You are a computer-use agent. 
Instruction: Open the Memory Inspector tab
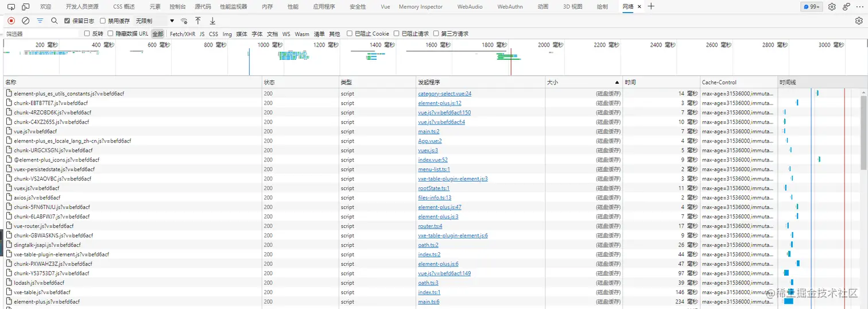click(x=421, y=7)
